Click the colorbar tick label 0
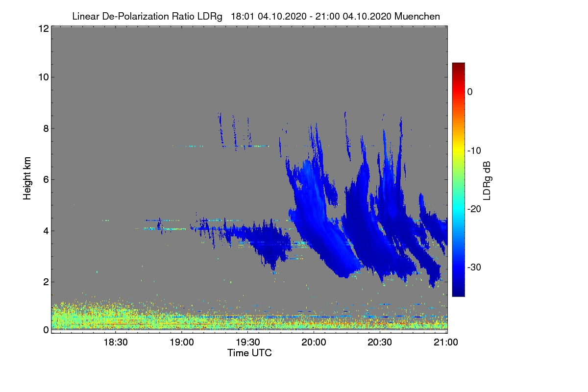 pos(470,92)
